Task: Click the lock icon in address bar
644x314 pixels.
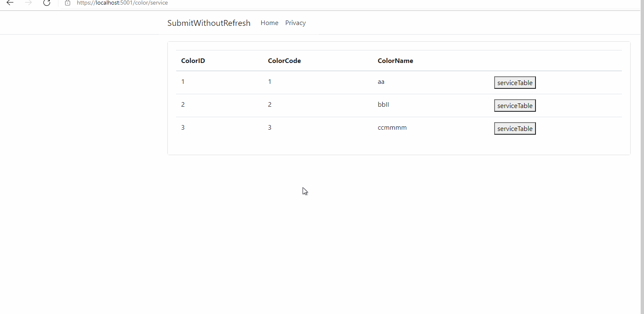Action: [x=67, y=3]
